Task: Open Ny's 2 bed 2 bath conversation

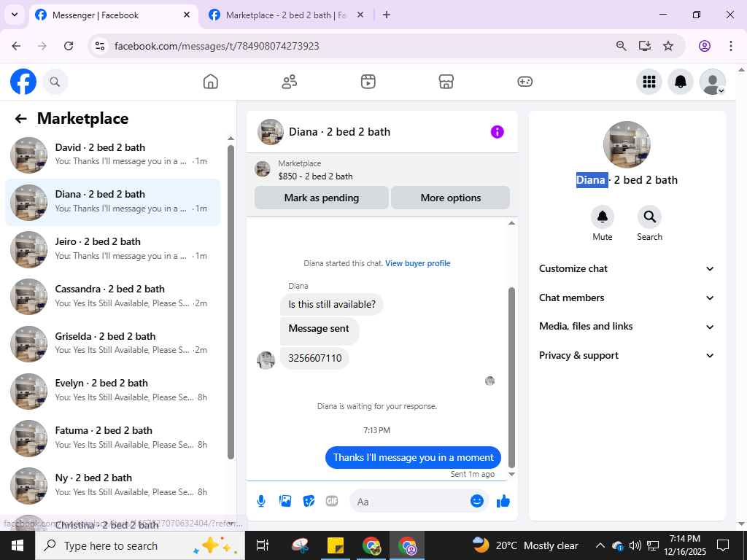Action: (x=113, y=485)
